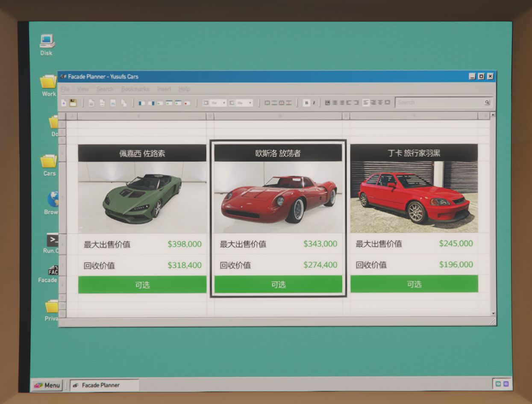Viewport: 532px width, 404px height.
Task: Click 可选 under 佩嘉西 佐路索
Action: click(x=142, y=285)
